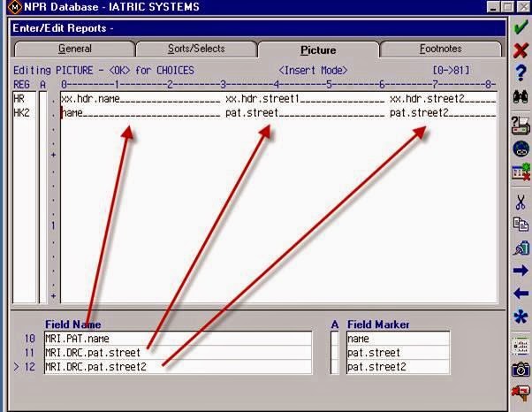
Task: Click xx.hdr.name in the picture editor
Action: (x=90, y=99)
